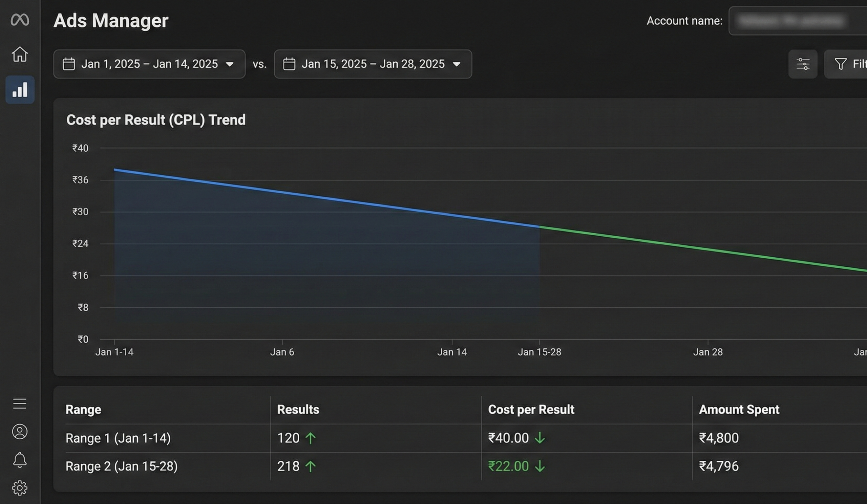Click the Jan 15-28 marker on chart axis
867x504 pixels.
click(x=540, y=352)
